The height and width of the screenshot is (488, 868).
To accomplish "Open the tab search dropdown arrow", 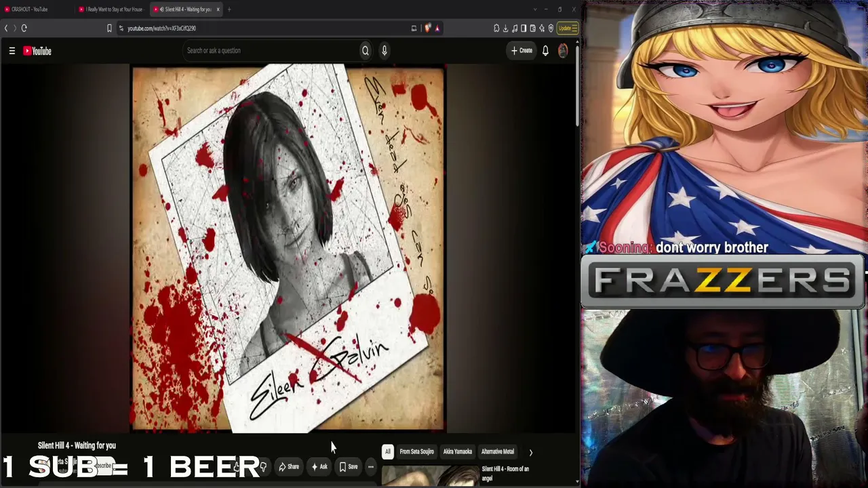I will 534,9.
